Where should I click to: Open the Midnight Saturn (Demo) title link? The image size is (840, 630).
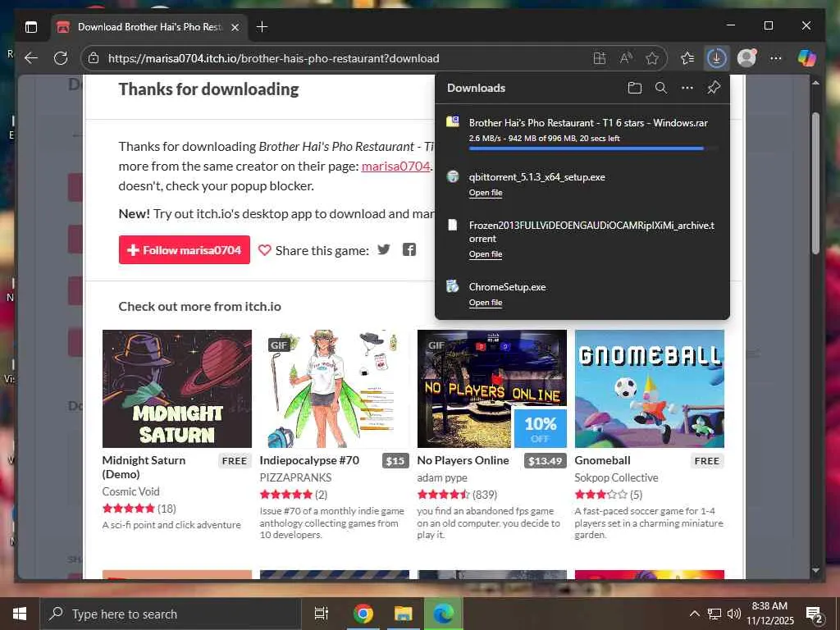144,467
